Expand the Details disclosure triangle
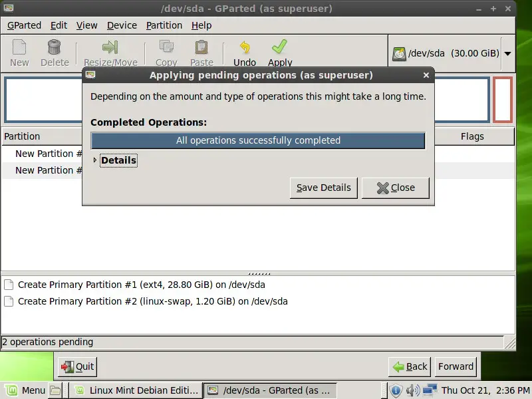The width and height of the screenshot is (532, 399). click(95, 160)
